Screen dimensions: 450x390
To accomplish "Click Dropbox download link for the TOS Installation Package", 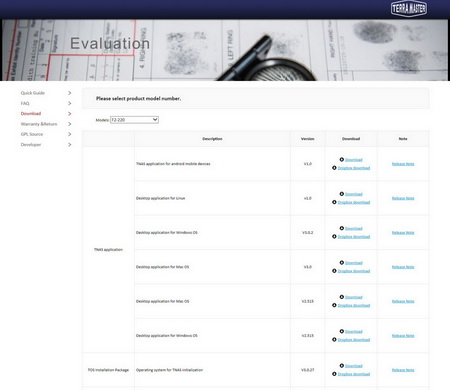I will pyautogui.click(x=354, y=374).
